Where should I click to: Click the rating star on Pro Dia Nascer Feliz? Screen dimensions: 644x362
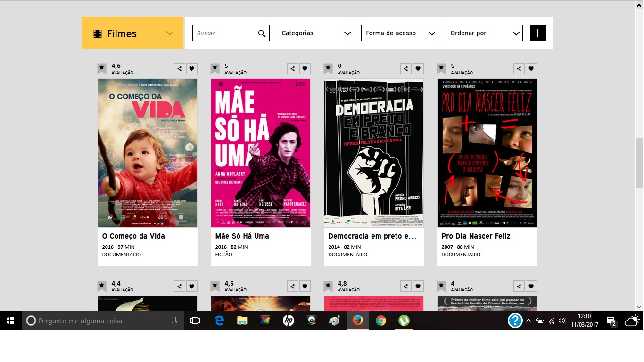point(441,69)
